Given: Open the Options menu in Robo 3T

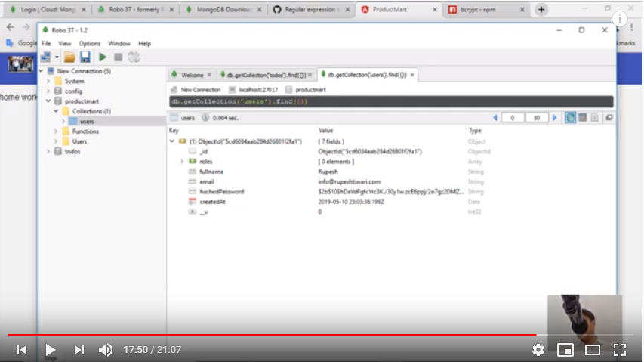Looking at the screenshot, I should pos(89,44).
